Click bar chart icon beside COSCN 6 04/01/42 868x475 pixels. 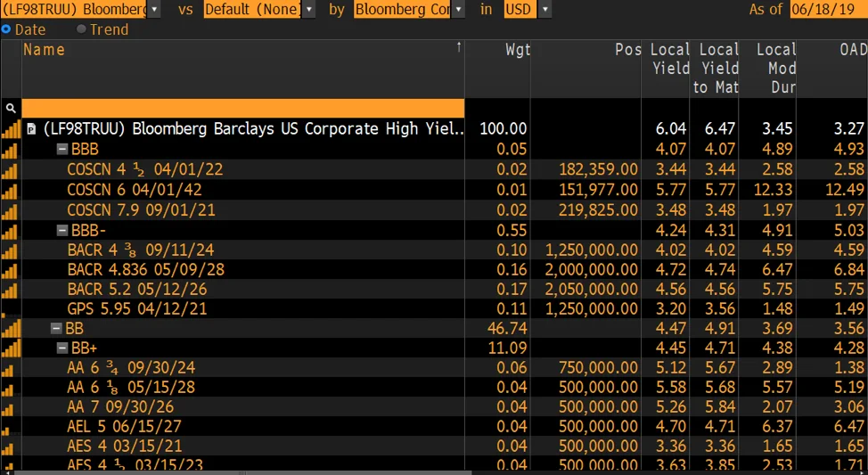tap(11, 189)
